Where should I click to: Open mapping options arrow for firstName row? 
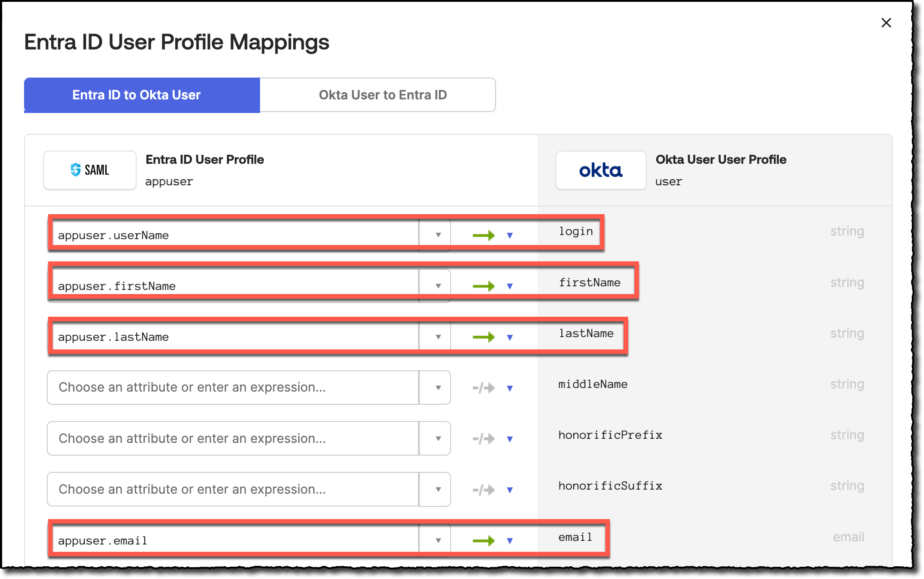(x=510, y=286)
